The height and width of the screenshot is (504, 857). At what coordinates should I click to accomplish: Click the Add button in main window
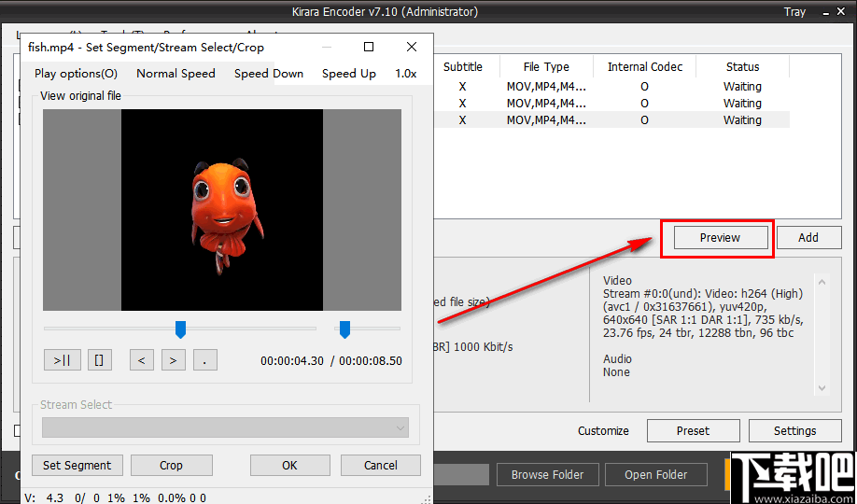[x=808, y=238]
